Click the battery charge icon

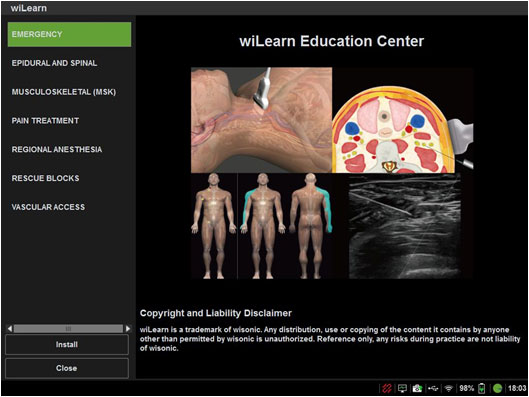[482, 388]
